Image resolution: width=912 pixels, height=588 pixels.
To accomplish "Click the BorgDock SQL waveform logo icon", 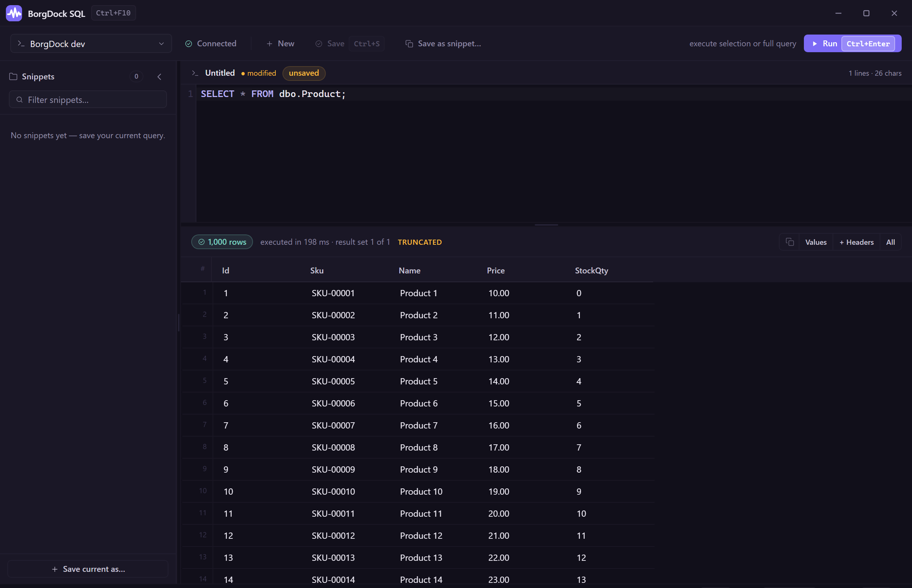I will (14, 13).
